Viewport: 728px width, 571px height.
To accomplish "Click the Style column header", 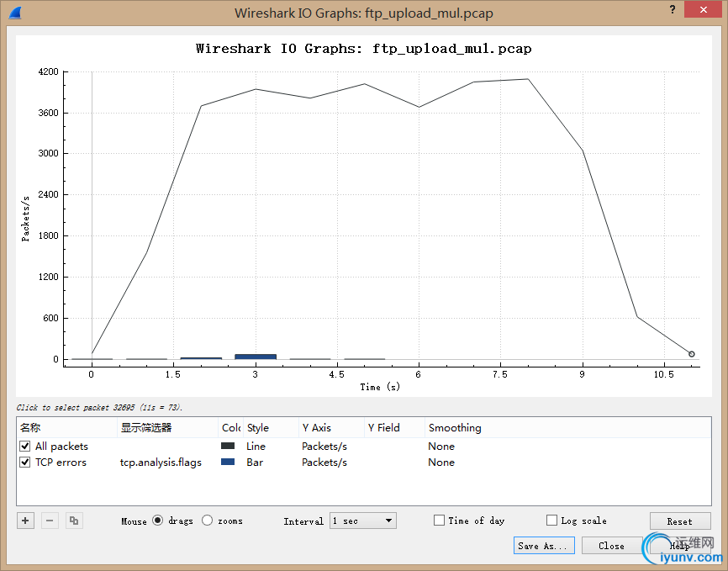I will tap(272, 427).
